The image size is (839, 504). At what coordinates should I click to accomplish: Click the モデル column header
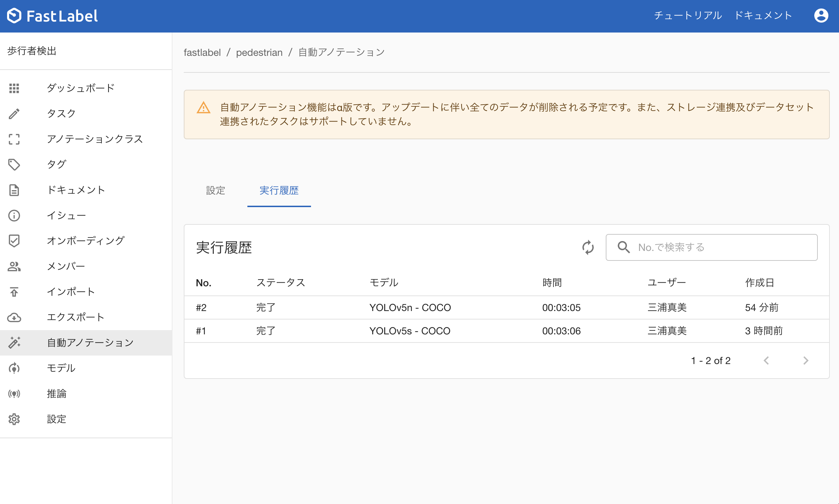[384, 283]
